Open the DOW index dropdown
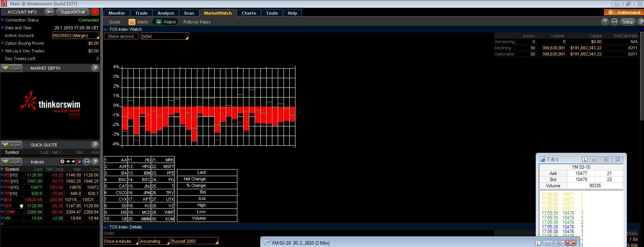This screenshot has width=644, height=247. coord(164,36)
